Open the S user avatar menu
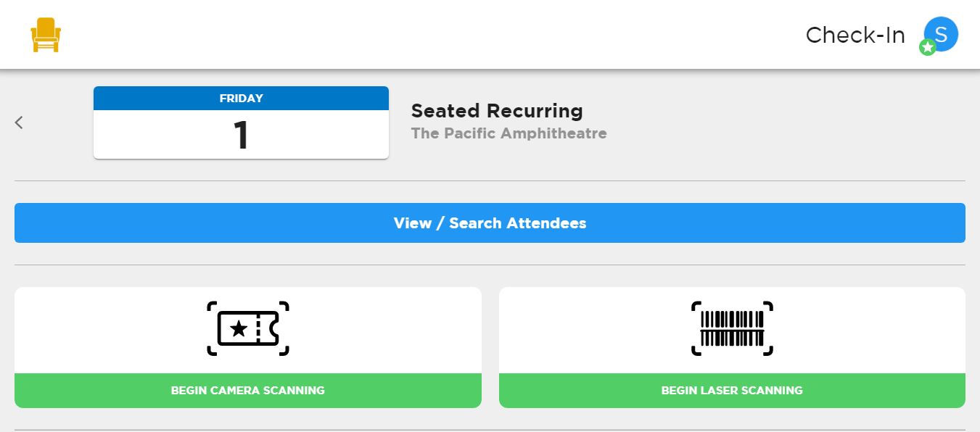 [x=941, y=34]
